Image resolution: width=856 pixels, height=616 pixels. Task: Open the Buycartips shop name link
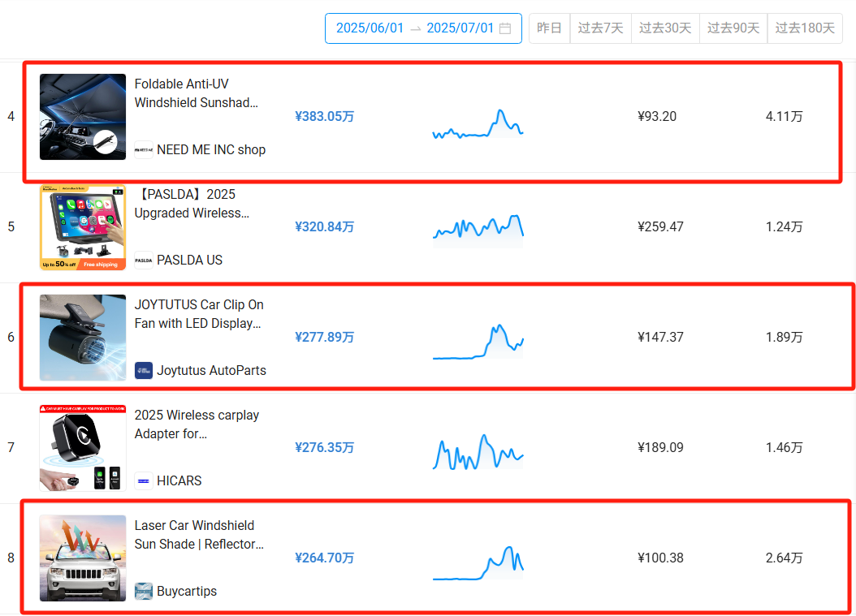(x=187, y=591)
